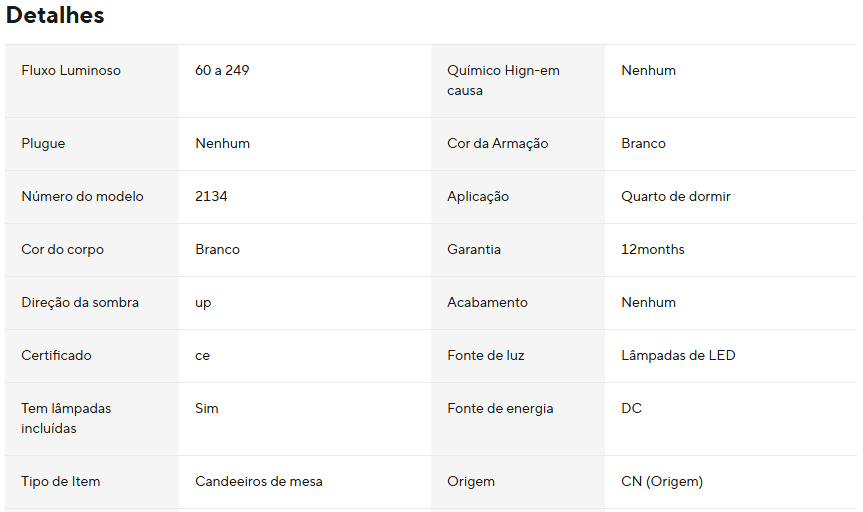Click the Certificado row label
This screenshot has height=512, width=863.
tap(56, 356)
